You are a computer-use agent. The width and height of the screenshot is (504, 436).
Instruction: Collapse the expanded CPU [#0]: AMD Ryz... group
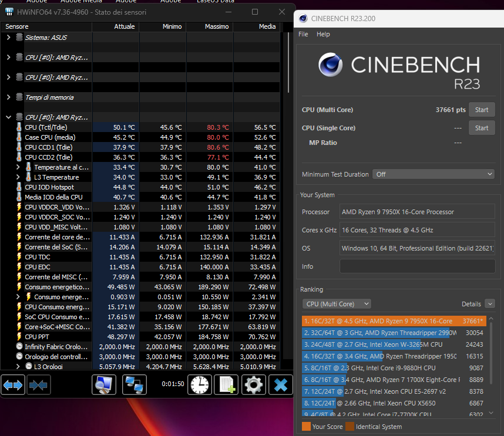click(x=8, y=117)
